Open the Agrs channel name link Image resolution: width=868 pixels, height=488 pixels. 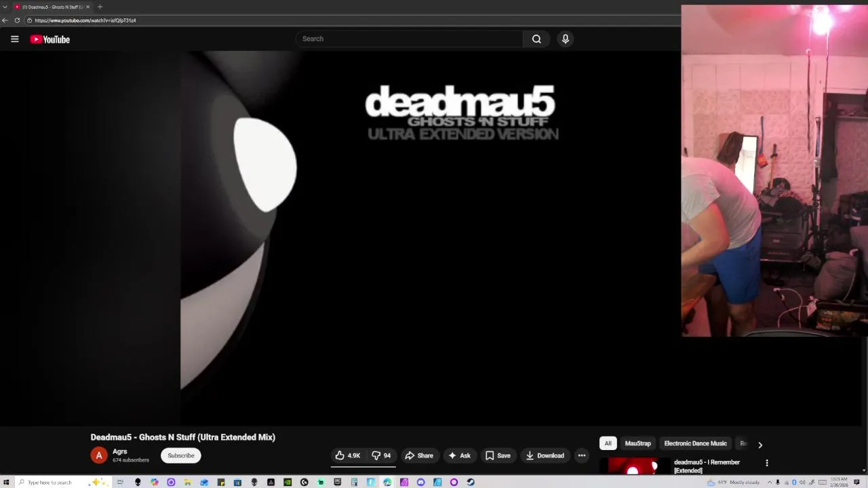point(120,451)
